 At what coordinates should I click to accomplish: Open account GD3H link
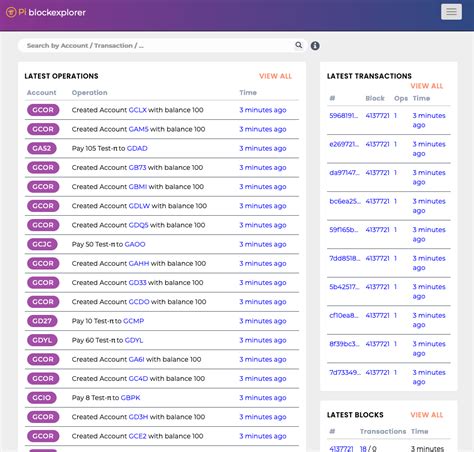138,417
